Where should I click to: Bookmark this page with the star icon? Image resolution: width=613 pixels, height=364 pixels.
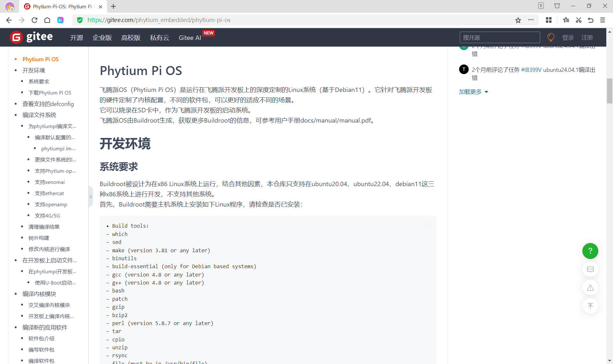tap(518, 20)
